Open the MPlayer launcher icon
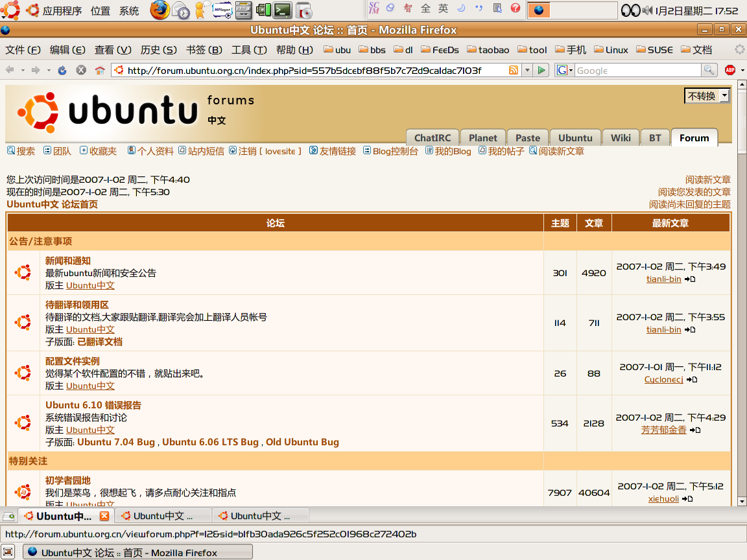 click(x=222, y=10)
